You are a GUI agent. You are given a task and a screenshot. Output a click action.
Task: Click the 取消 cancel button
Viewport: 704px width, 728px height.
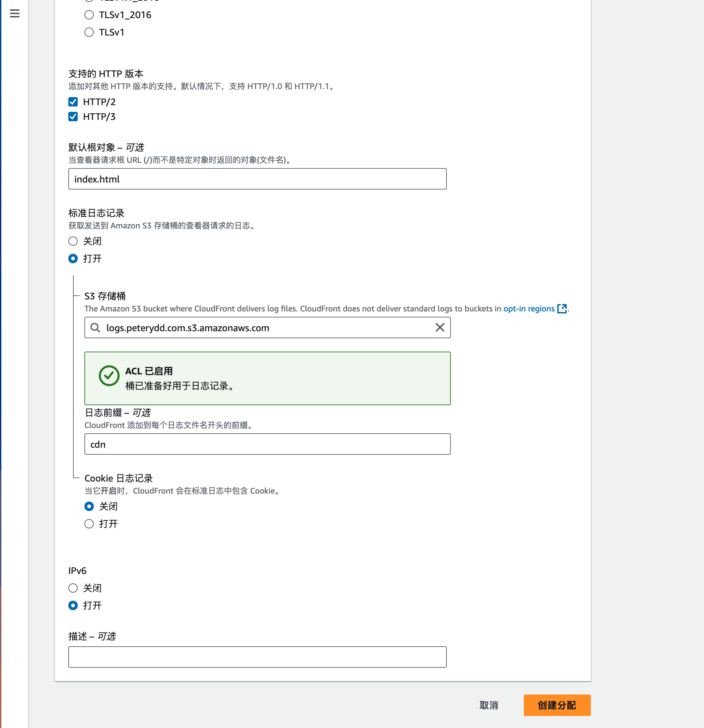[x=489, y=705]
